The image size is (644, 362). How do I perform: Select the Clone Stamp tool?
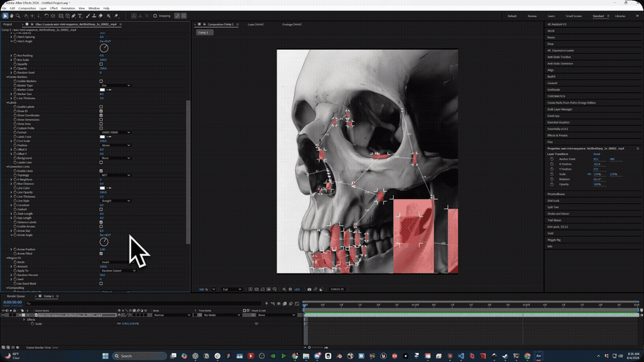point(94,16)
